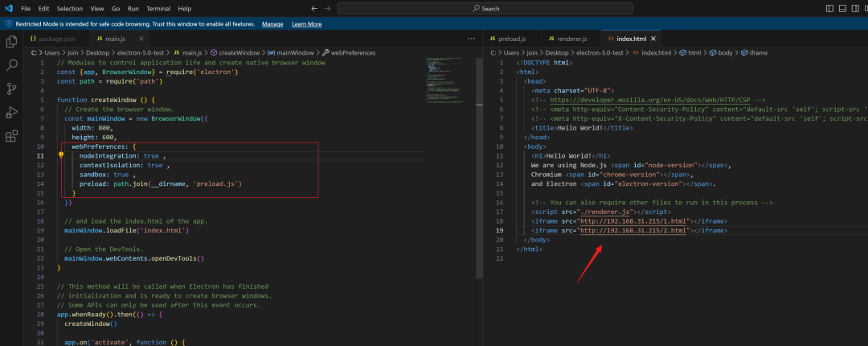The width and height of the screenshot is (868, 346).
Task: Click the '<title>Hello World!</title>' line
Action: tap(582, 127)
